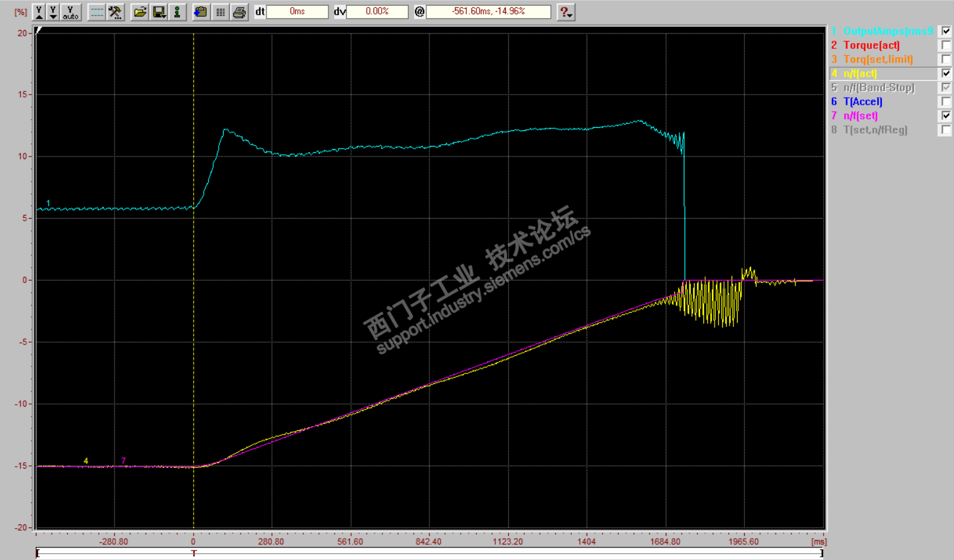This screenshot has height=560, width=954.
Task: Click the right bracket handle of the time range bar
Action: click(821, 553)
